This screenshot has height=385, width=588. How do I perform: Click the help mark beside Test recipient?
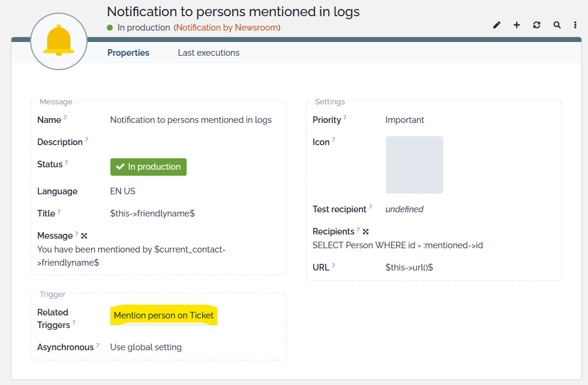371,207
